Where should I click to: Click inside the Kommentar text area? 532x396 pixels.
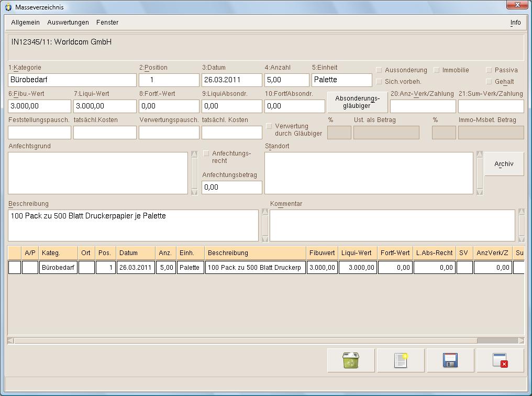point(392,225)
